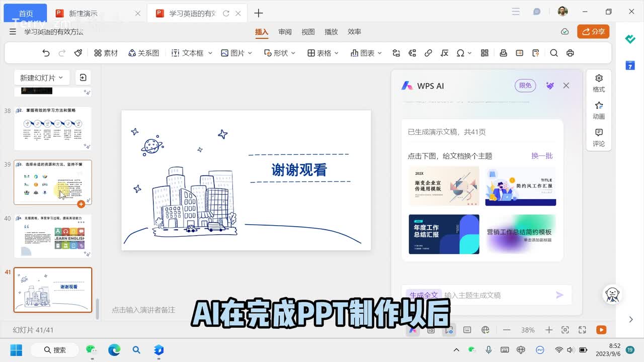Click 换一批 to refresh themes

pos(542,156)
